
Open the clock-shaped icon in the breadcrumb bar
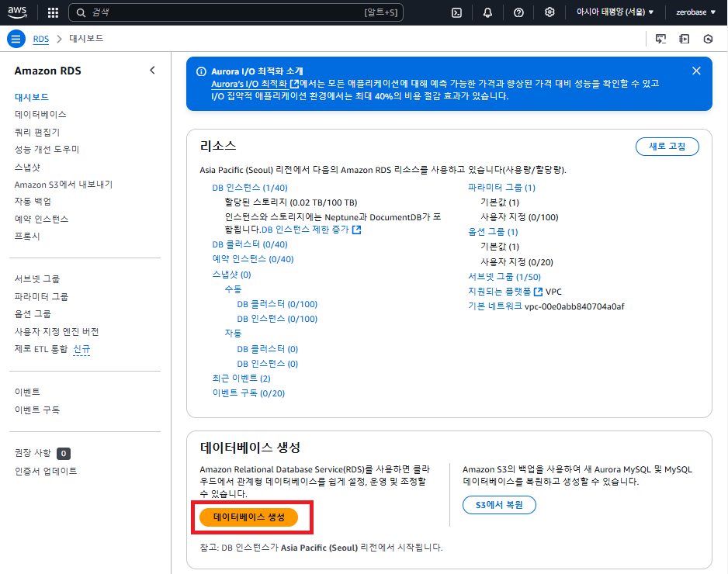point(708,39)
